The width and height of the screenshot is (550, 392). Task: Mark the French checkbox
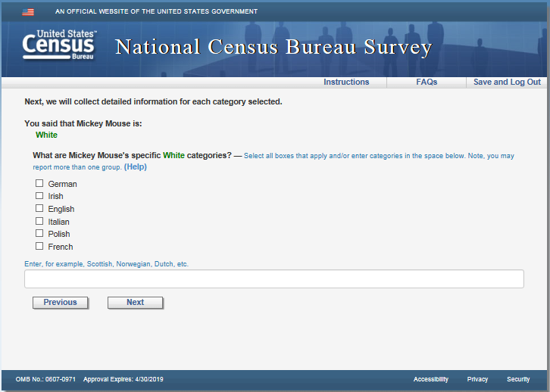39,246
